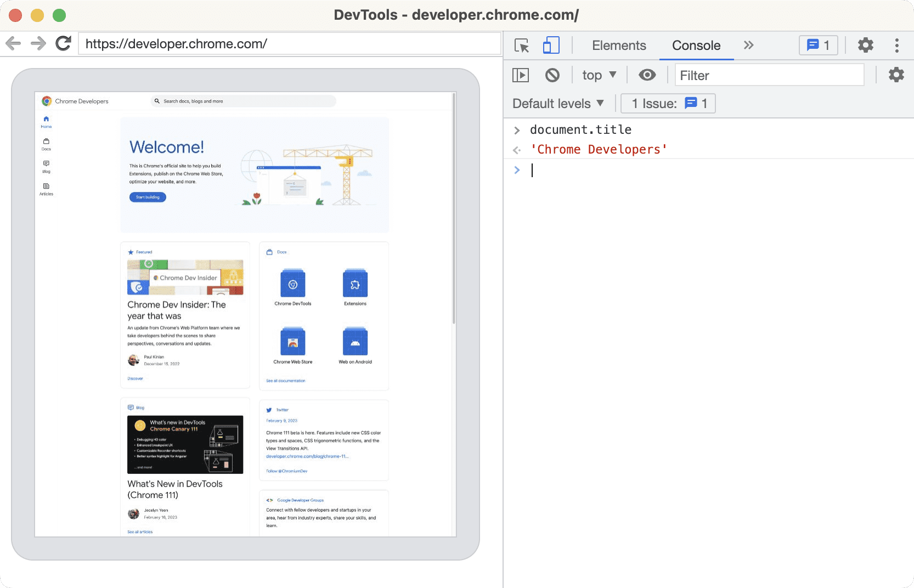Open console settings gear

(x=896, y=75)
